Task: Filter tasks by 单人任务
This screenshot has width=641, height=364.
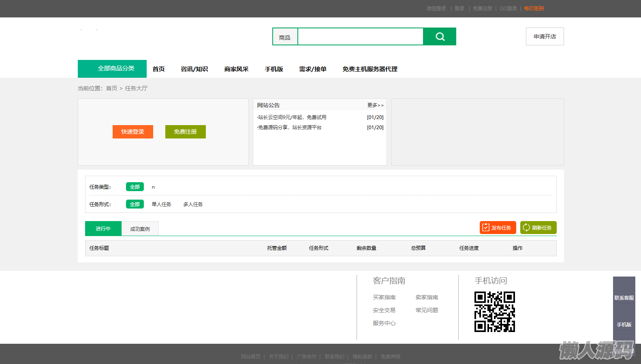Action: pyautogui.click(x=161, y=204)
